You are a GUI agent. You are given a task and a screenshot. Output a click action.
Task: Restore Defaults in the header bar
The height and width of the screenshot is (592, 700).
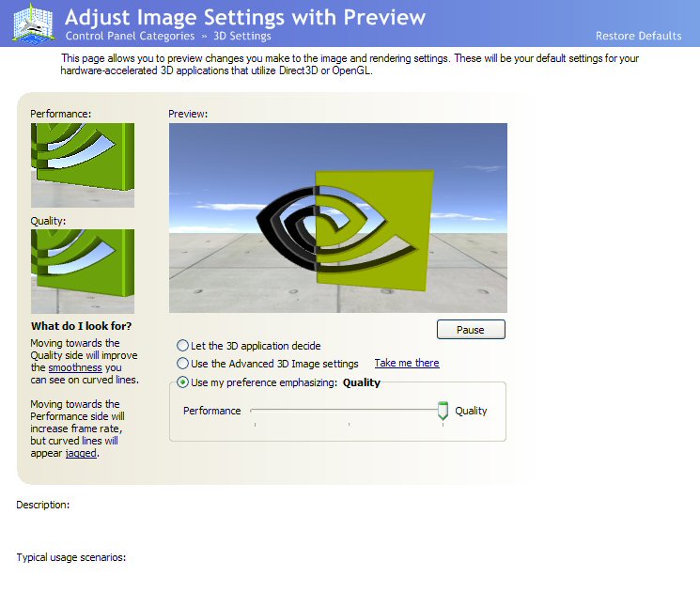tap(638, 36)
